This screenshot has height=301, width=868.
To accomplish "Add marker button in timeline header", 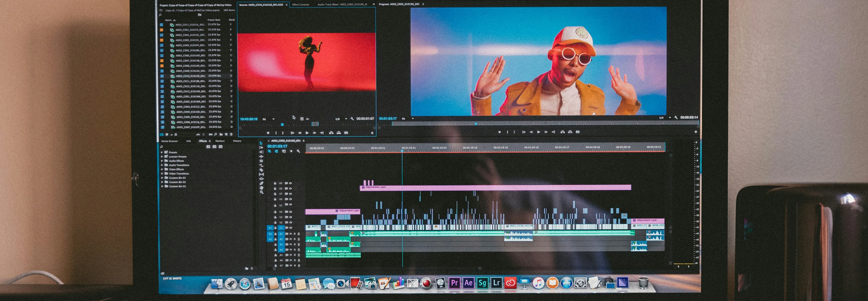I will point(291,151).
